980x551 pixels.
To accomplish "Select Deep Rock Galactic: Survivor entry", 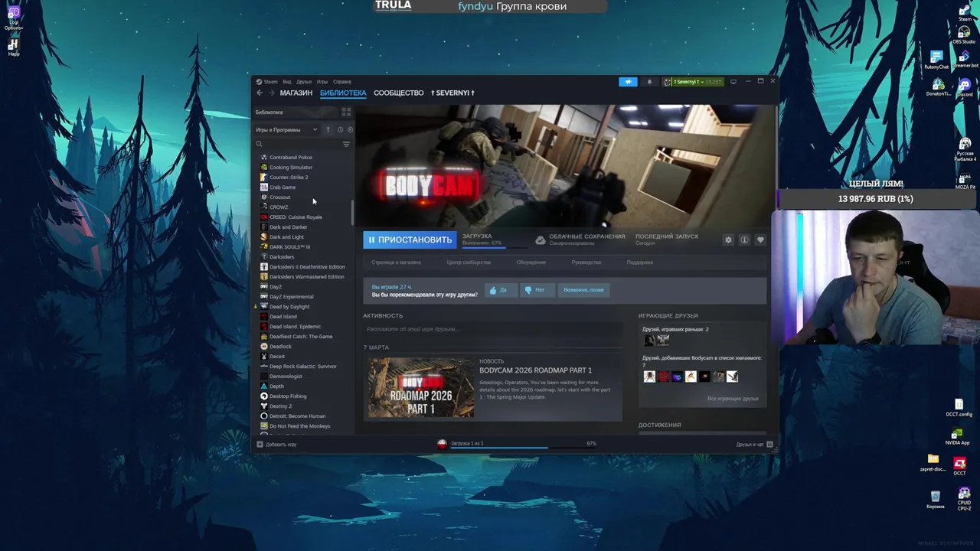I will tap(302, 367).
